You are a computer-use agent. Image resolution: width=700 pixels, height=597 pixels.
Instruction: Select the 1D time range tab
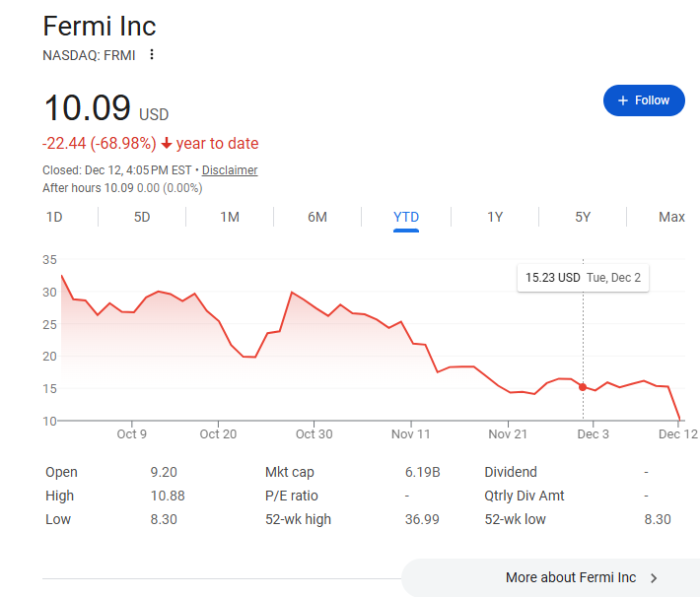coord(55,217)
